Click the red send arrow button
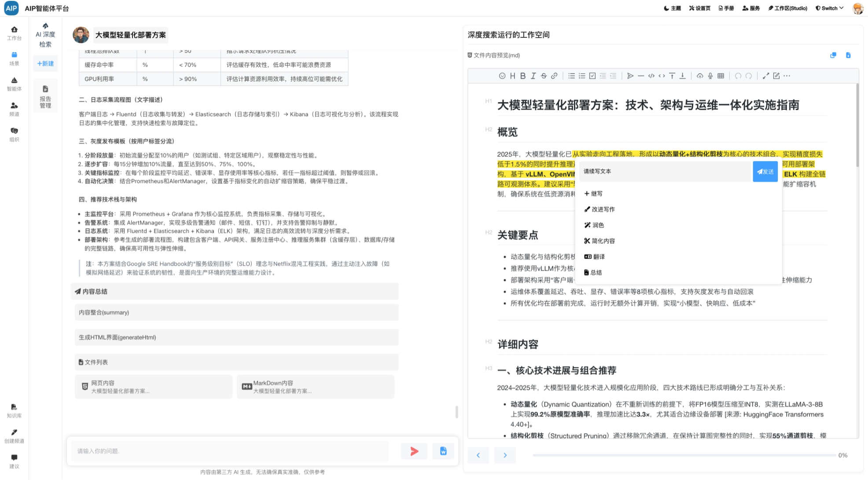 (x=414, y=451)
